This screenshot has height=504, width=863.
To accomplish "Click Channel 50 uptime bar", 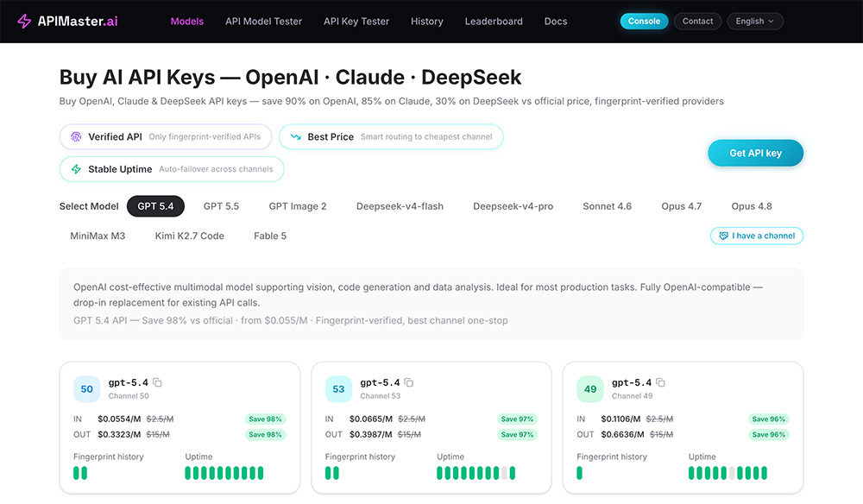I will (x=224, y=473).
